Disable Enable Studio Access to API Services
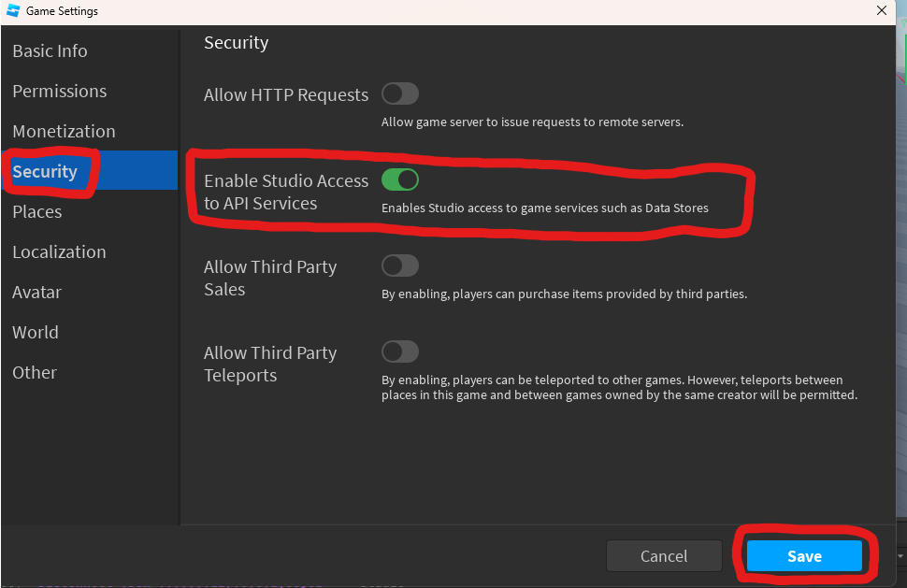 [402, 179]
